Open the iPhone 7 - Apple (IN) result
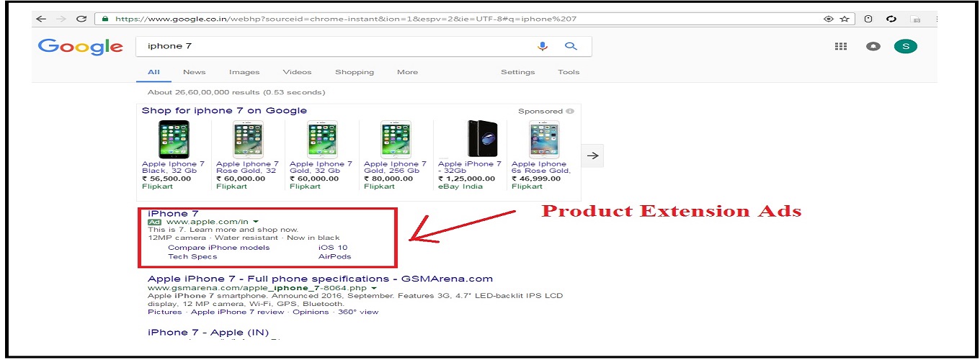Viewport: 980px width, 360px height. point(208,333)
